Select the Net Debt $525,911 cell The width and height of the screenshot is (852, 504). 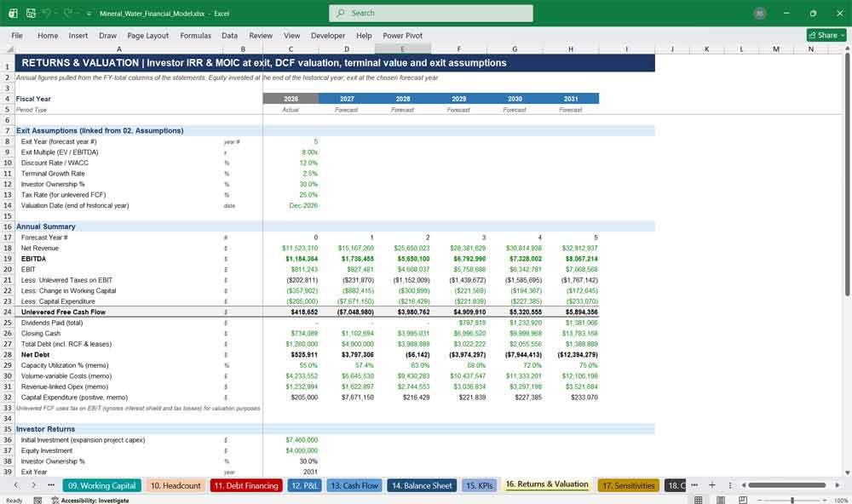291,355
